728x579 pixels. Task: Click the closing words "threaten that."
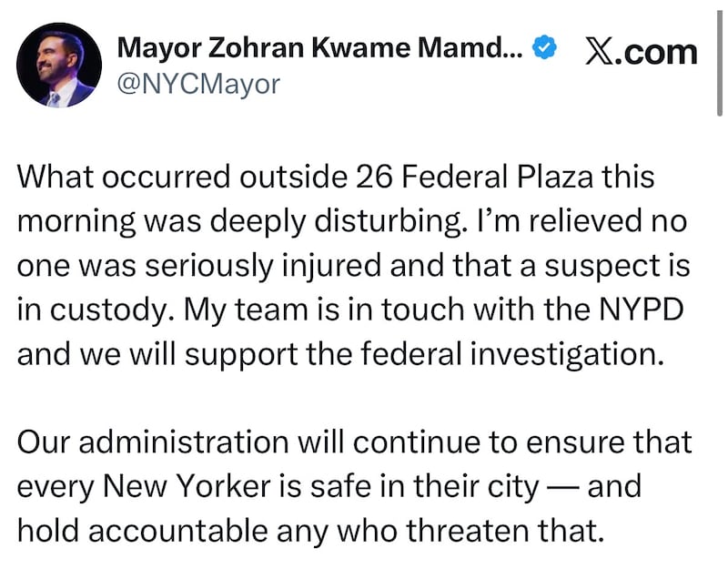coord(506,531)
